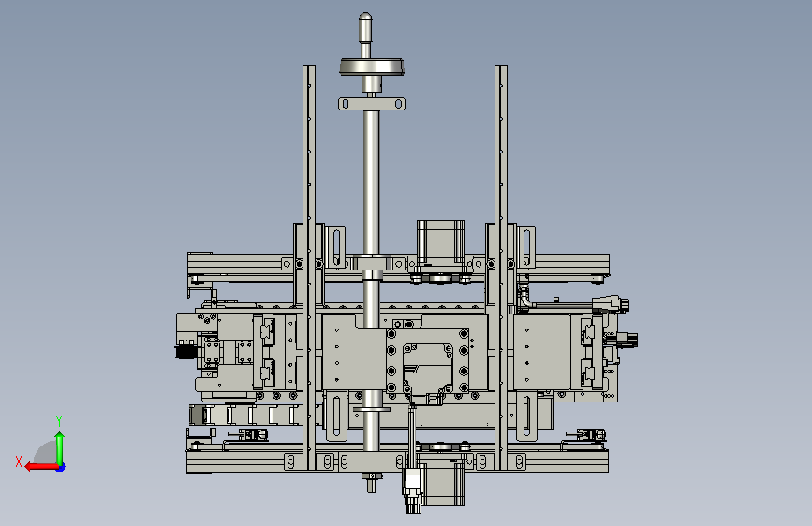
Task: Select the left tall vertical rail
Action: 309,267
